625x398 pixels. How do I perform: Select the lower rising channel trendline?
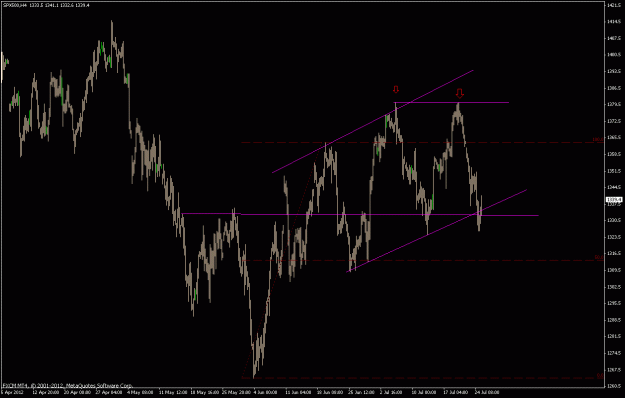[437, 231]
